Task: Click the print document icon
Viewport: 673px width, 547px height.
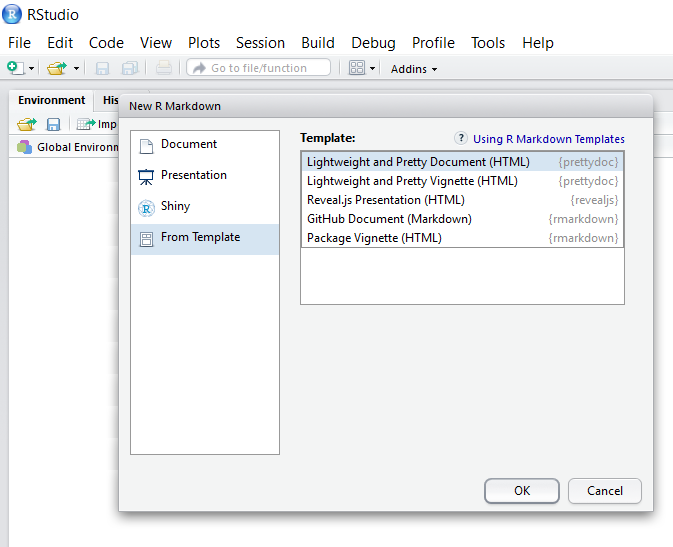Action: click(164, 68)
